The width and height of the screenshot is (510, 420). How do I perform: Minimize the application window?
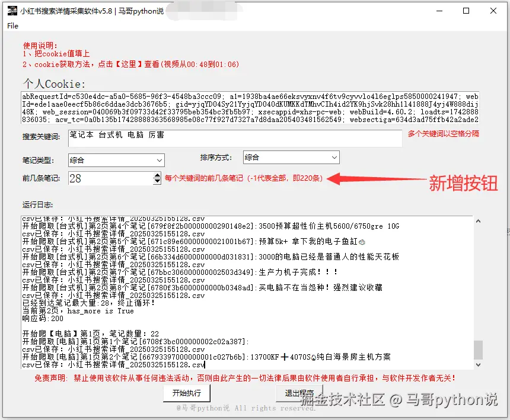pos(439,10)
